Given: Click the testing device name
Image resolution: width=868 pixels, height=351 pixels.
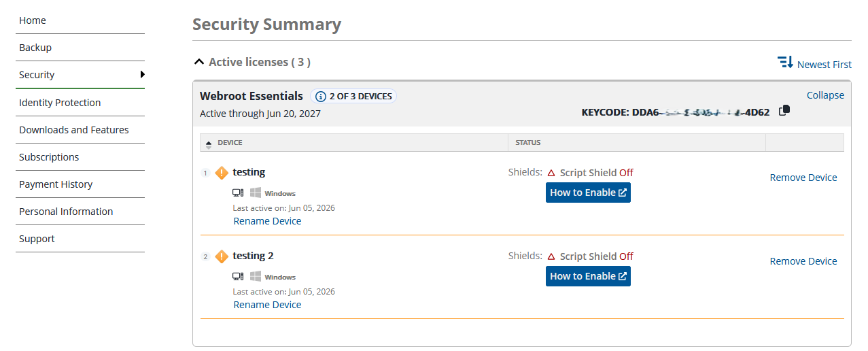Looking at the screenshot, I should (249, 172).
